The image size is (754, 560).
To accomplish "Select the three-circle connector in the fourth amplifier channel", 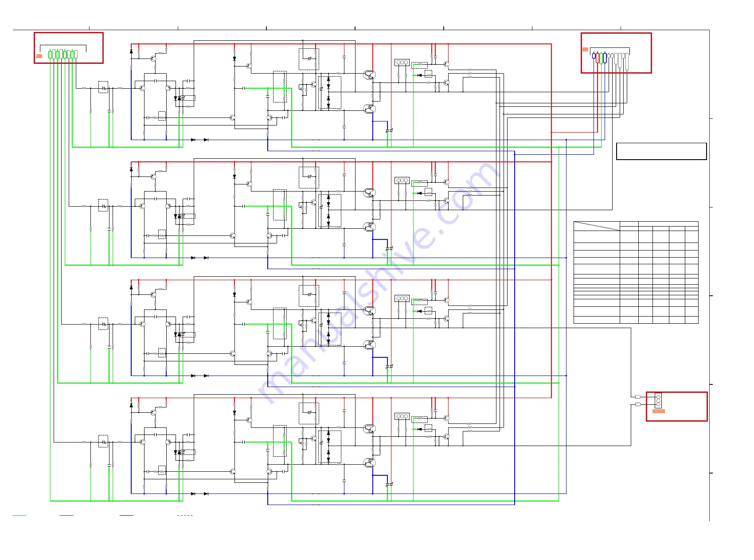I will (x=402, y=416).
